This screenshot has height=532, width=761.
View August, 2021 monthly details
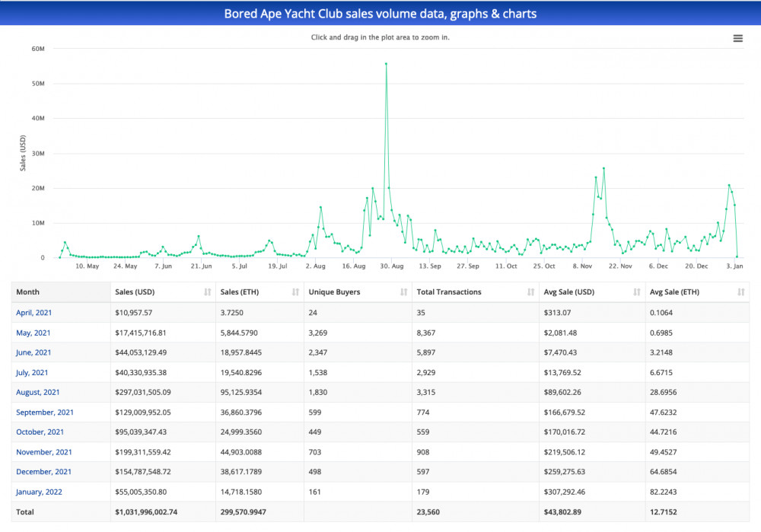coord(37,392)
